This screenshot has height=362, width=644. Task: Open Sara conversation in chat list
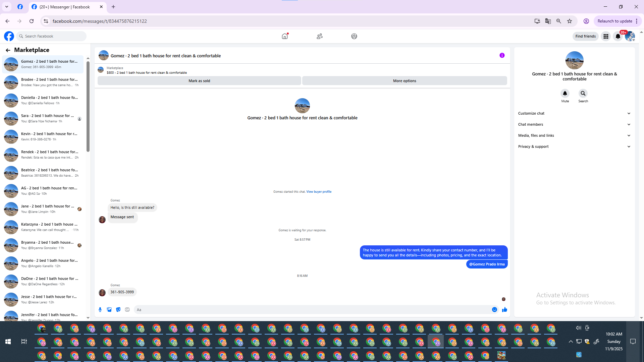[43, 119]
